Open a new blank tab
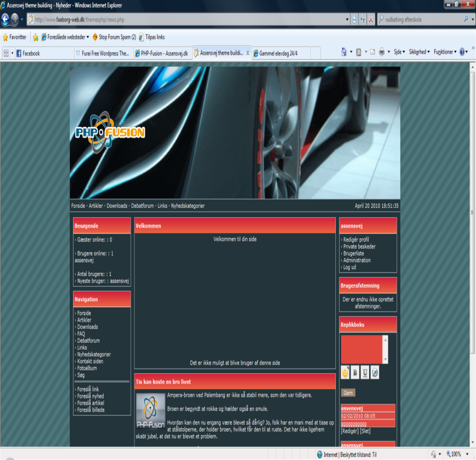 click(x=316, y=53)
